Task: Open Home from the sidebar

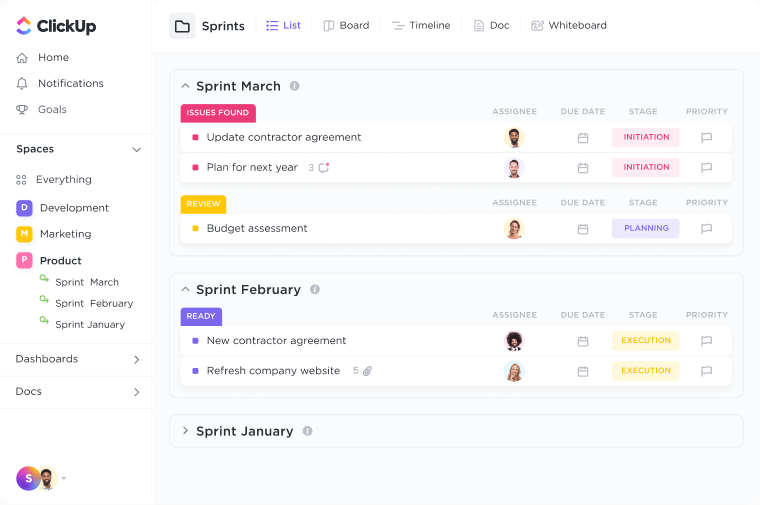Action: (43, 58)
